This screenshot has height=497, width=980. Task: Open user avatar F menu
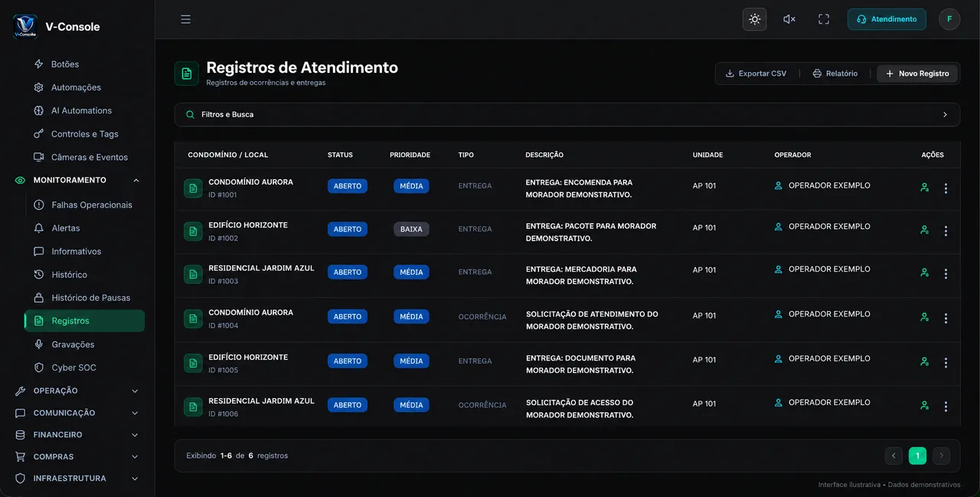pyautogui.click(x=949, y=19)
